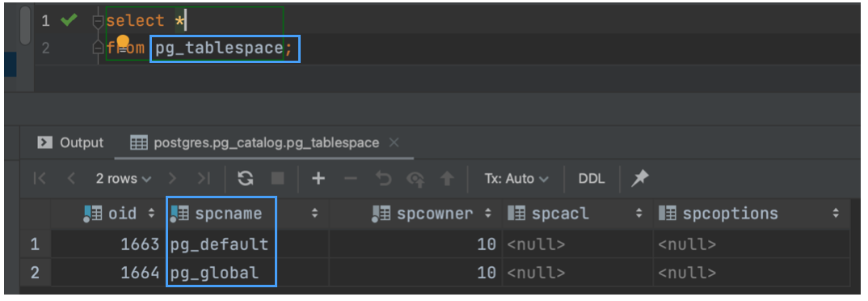Click the stop query square icon

(x=277, y=179)
